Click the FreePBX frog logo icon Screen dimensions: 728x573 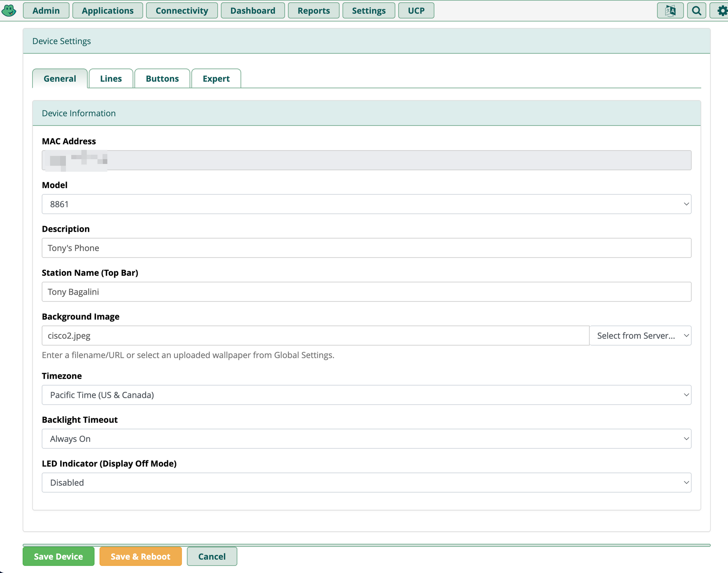(x=9, y=10)
